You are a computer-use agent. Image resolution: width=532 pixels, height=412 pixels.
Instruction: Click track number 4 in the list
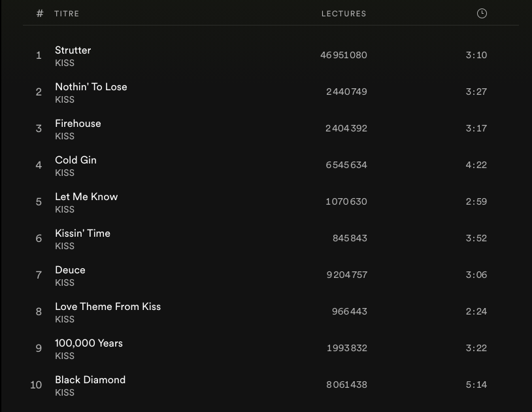point(39,165)
